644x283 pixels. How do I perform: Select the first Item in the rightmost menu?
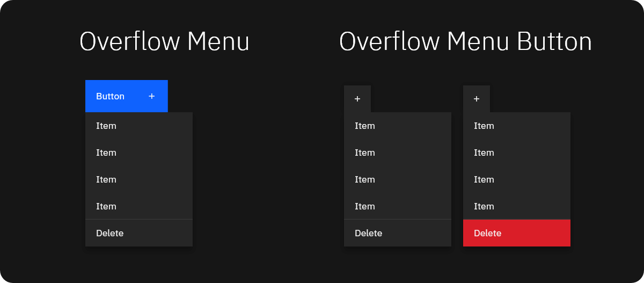coord(517,126)
